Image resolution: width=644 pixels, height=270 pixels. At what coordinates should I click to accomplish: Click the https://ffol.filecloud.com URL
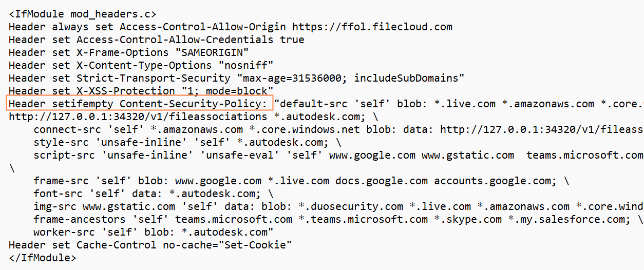click(372, 27)
